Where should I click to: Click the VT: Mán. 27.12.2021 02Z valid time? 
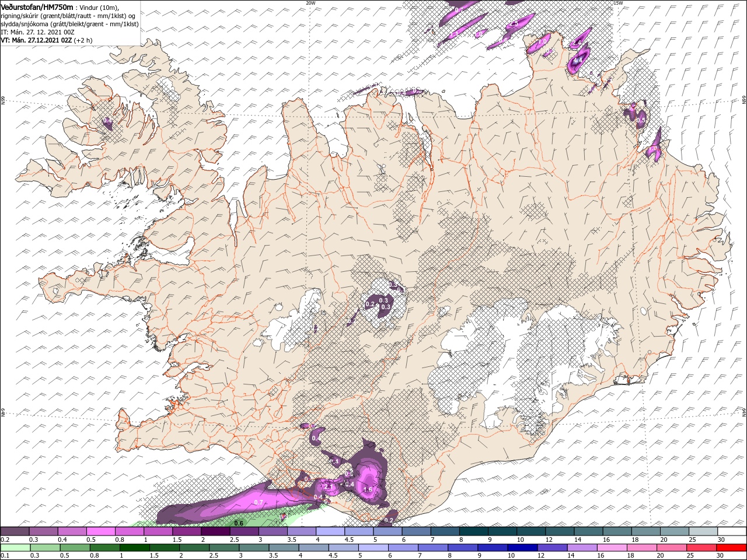(37, 40)
